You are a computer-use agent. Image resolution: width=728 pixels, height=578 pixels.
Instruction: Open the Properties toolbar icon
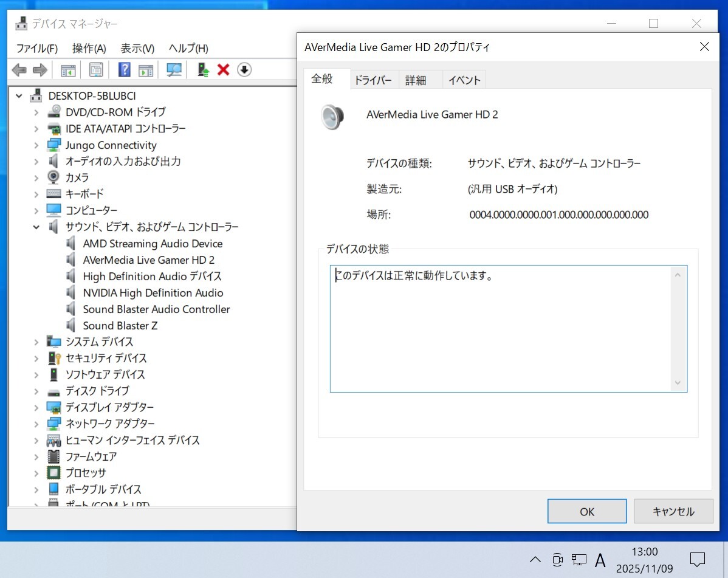pos(96,70)
